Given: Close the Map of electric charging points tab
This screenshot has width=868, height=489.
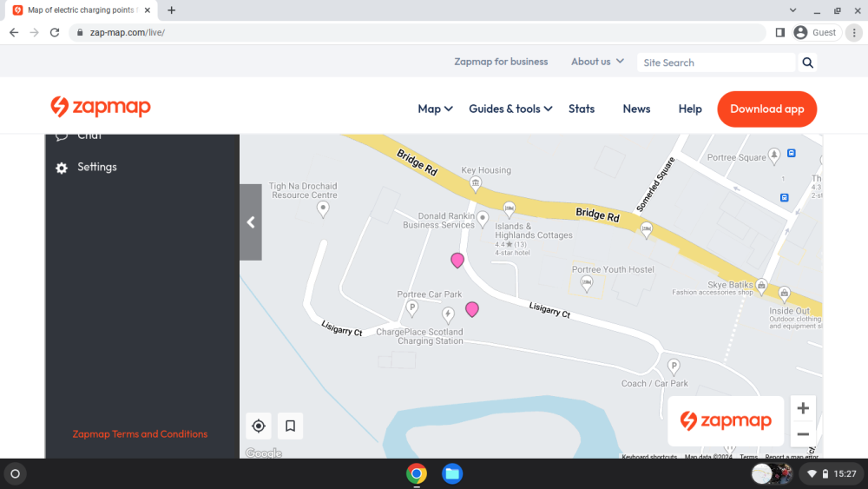Looking at the screenshot, I should tap(148, 10).
